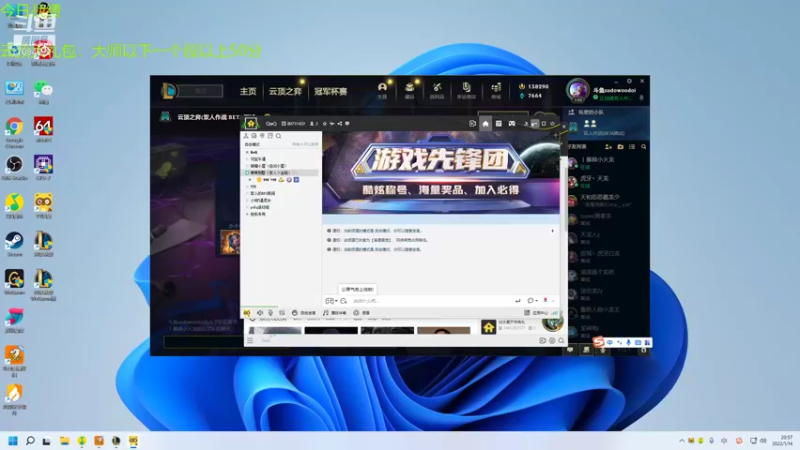Screen dimensions: 800x450
Task: Open the friends list view options icon
Action: (632, 147)
